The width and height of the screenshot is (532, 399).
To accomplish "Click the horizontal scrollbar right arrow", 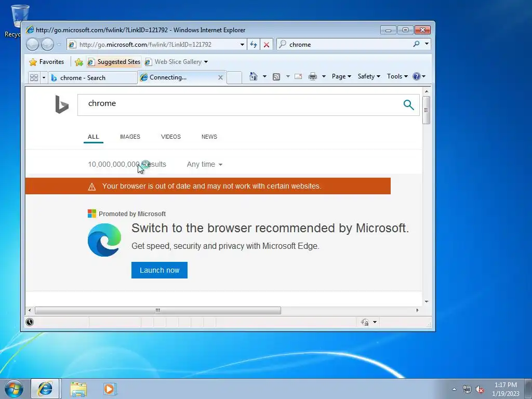I will click(x=417, y=310).
